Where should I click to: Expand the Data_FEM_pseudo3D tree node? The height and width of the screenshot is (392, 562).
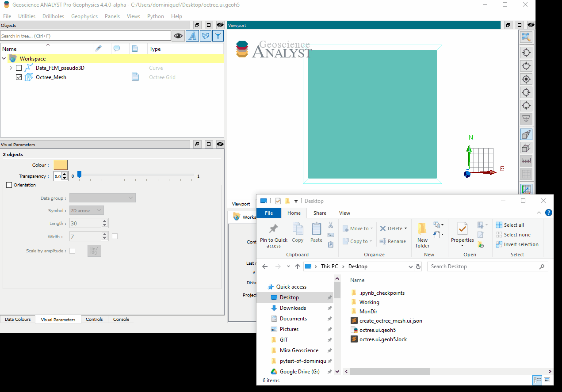click(x=11, y=68)
